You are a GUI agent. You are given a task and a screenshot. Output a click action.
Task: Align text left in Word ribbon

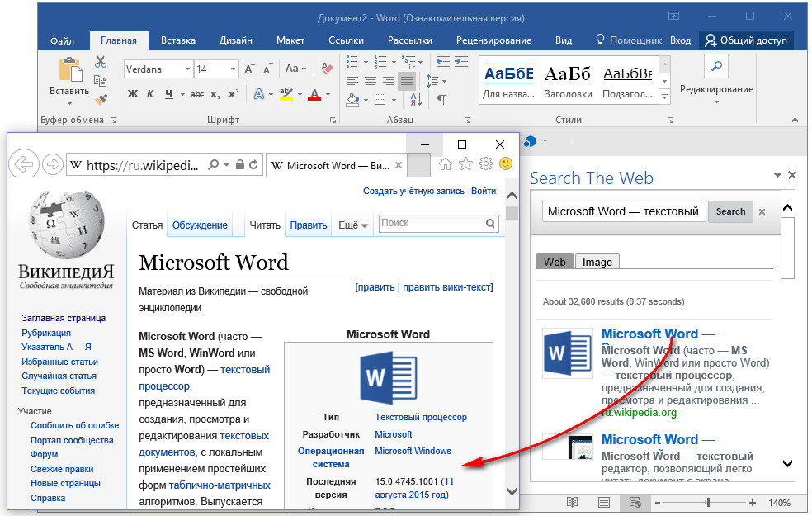tap(352, 81)
